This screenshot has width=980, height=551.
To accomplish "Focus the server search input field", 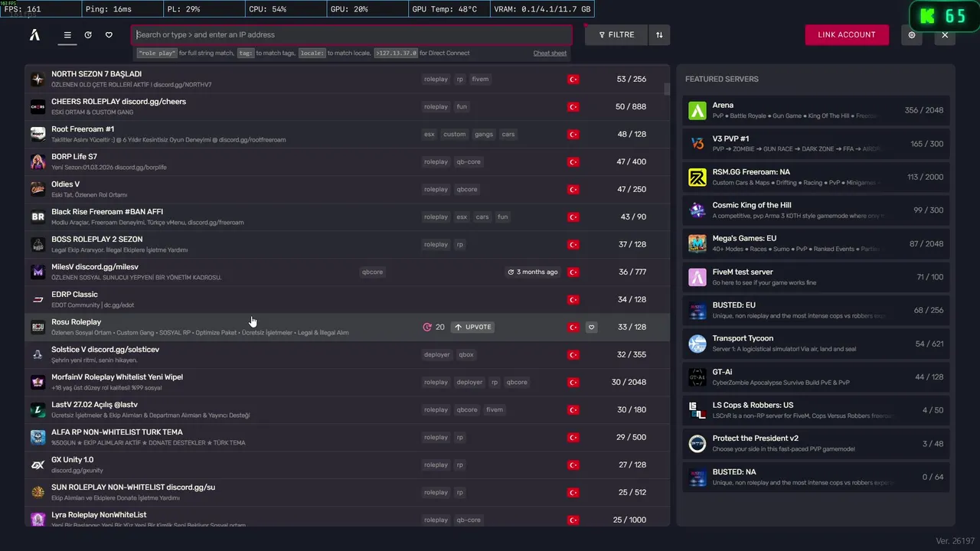I will pyautogui.click(x=351, y=34).
